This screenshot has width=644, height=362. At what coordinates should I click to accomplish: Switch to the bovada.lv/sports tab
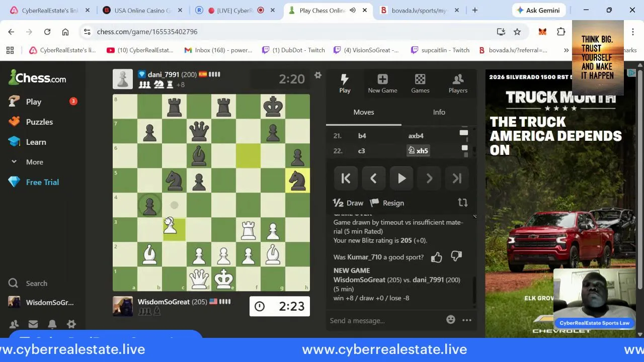(x=419, y=10)
